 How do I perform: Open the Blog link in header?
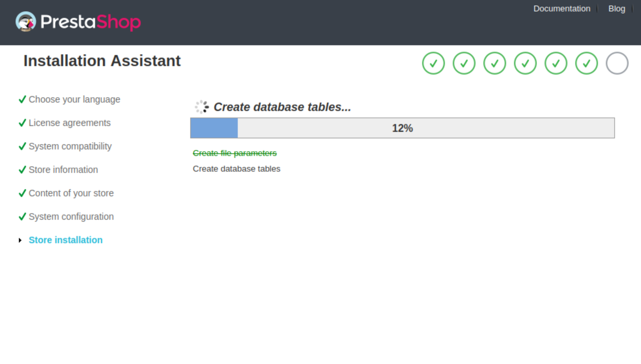click(x=617, y=9)
